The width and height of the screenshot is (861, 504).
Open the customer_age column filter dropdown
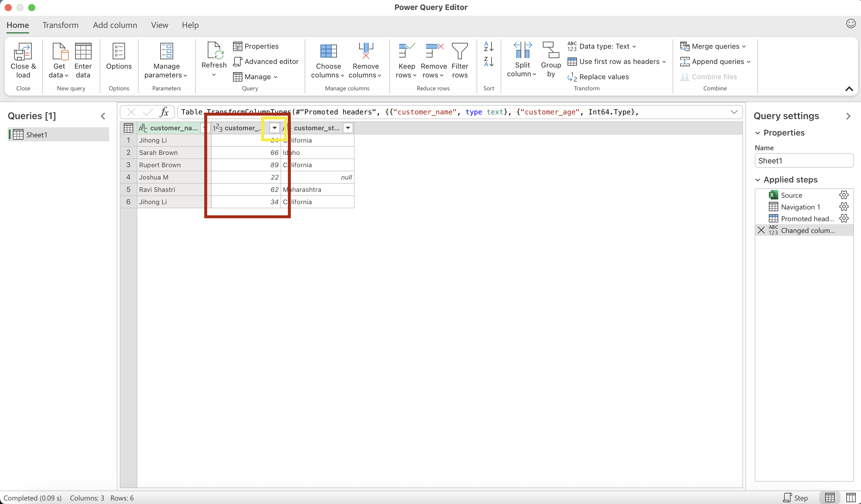pos(274,128)
